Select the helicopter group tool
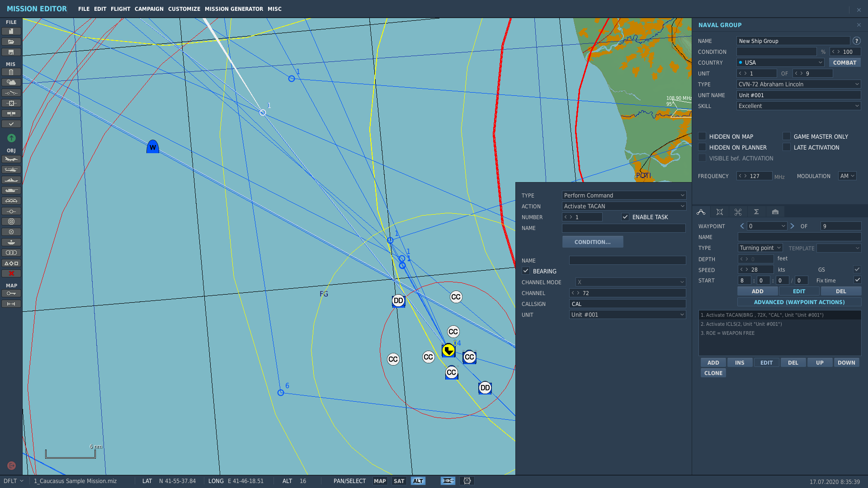This screenshot has height=488, width=868. [x=11, y=169]
